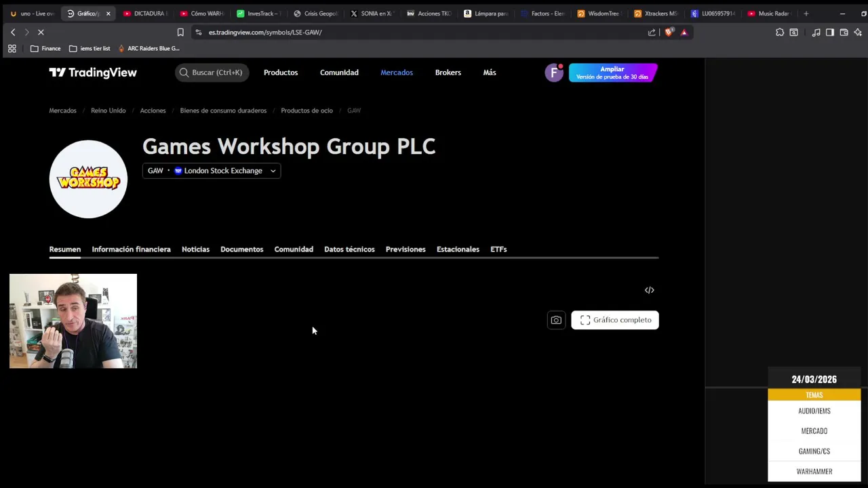The image size is (868, 488).
Task: Switch to the Lámpara para Amazon browser tab
Action: pyautogui.click(x=486, y=14)
